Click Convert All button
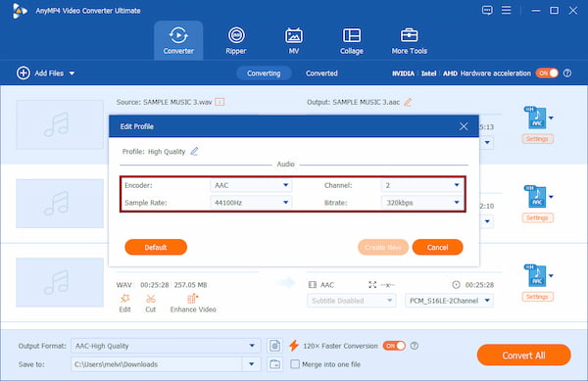The width and height of the screenshot is (588, 381). coord(524,356)
